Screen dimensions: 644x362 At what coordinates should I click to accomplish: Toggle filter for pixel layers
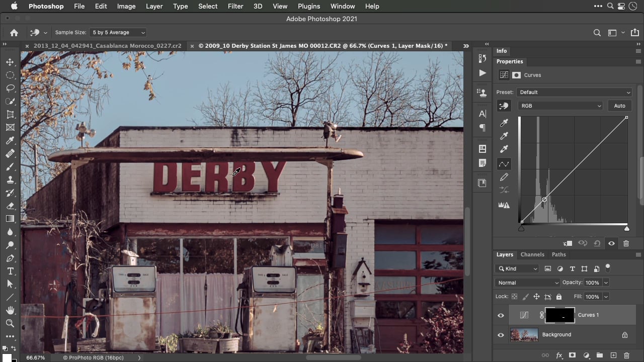(x=548, y=269)
